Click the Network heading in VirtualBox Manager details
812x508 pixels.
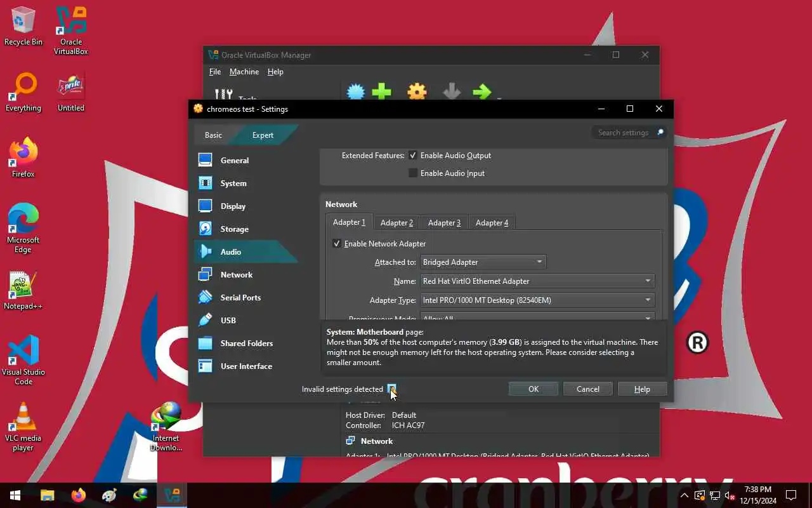(x=377, y=441)
